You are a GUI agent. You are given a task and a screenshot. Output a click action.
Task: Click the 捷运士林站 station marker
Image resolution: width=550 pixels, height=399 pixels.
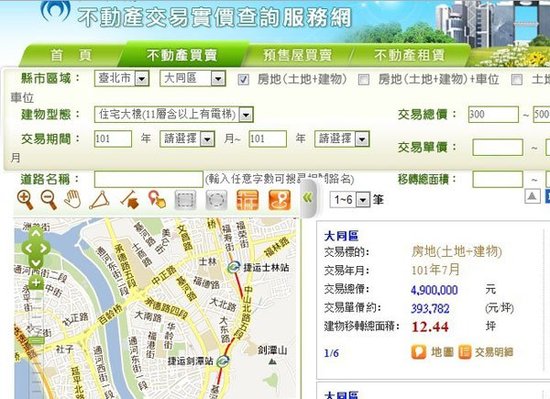point(233,268)
